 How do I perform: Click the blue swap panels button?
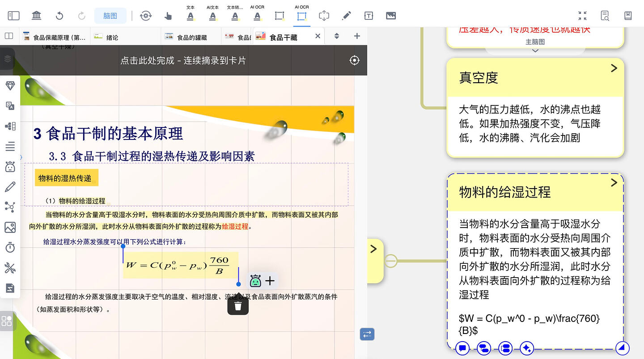pyautogui.click(x=367, y=334)
